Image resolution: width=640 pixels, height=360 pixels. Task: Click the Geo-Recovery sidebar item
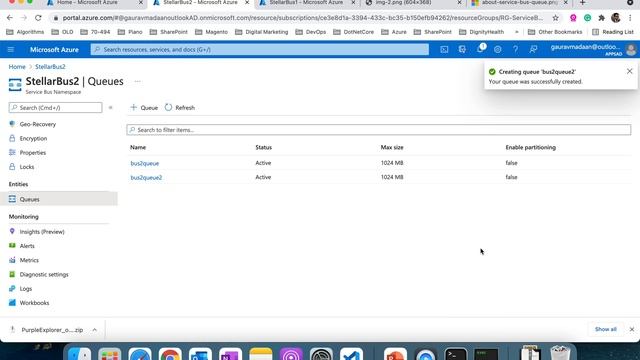coord(38,124)
